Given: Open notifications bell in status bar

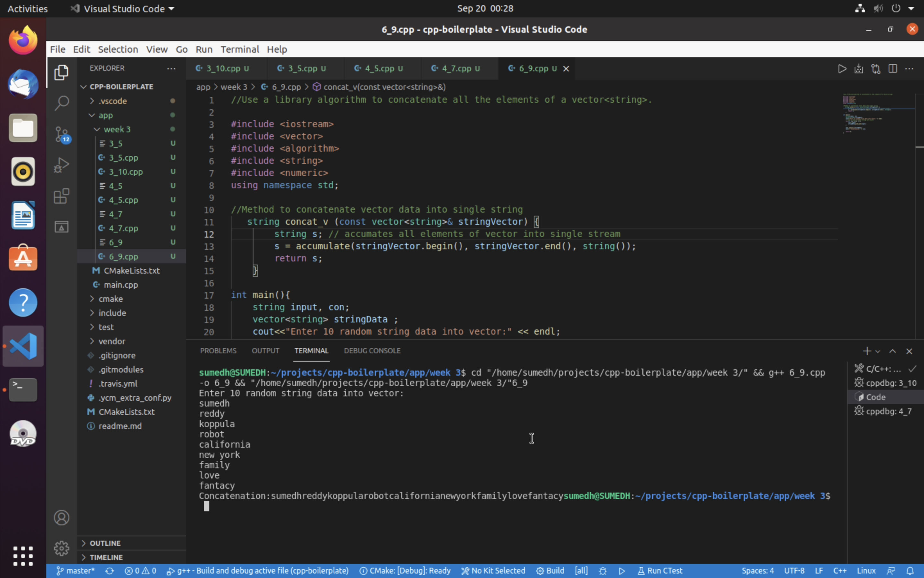Looking at the screenshot, I should click(x=910, y=571).
